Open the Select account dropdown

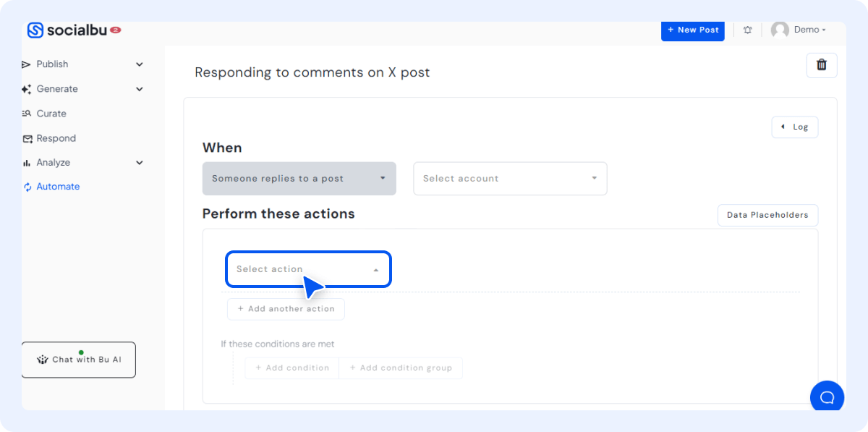coord(509,178)
